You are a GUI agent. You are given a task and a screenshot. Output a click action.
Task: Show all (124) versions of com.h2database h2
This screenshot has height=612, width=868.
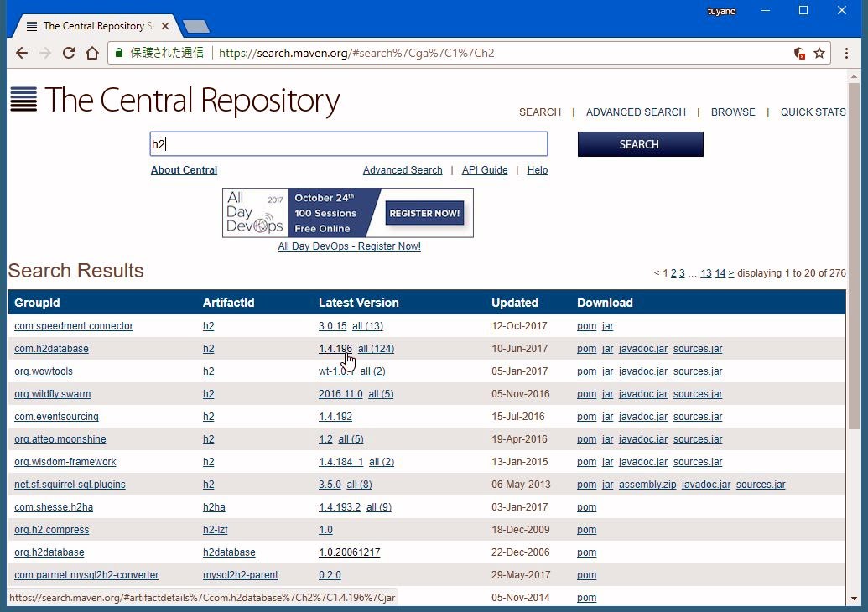click(x=376, y=349)
